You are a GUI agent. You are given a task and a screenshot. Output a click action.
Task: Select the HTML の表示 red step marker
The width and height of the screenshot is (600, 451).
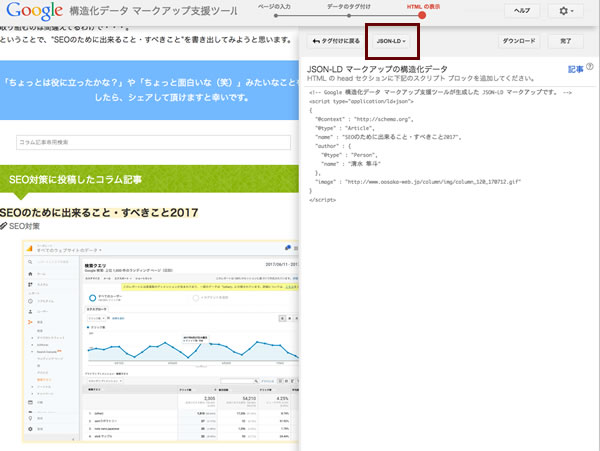[x=422, y=15]
